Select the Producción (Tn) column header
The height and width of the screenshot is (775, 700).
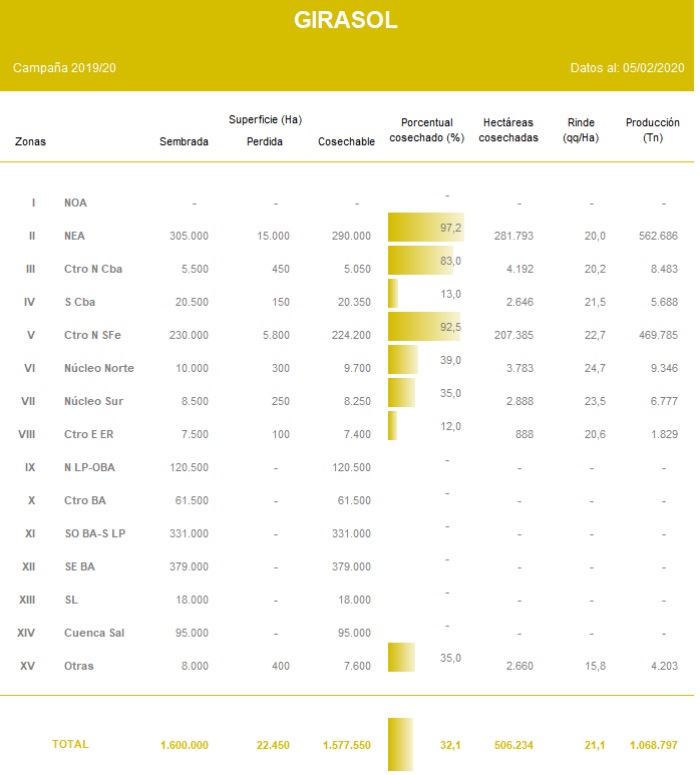tap(652, 130)
